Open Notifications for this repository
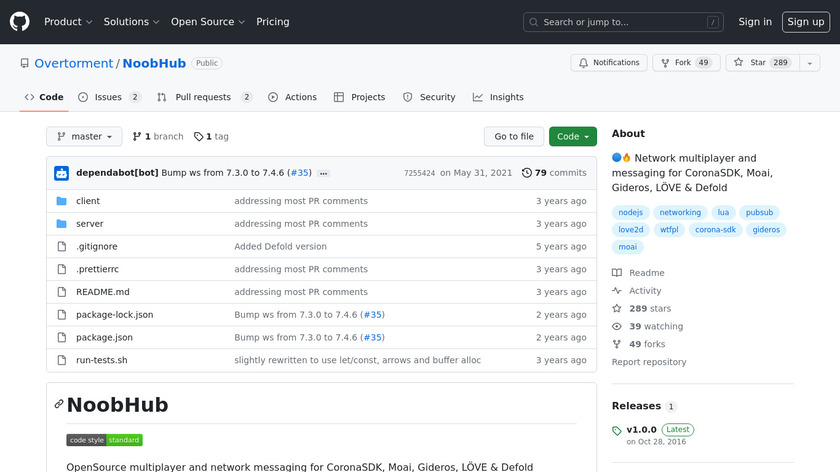Viewport: 840px width, 472px height. coord(608,63)
